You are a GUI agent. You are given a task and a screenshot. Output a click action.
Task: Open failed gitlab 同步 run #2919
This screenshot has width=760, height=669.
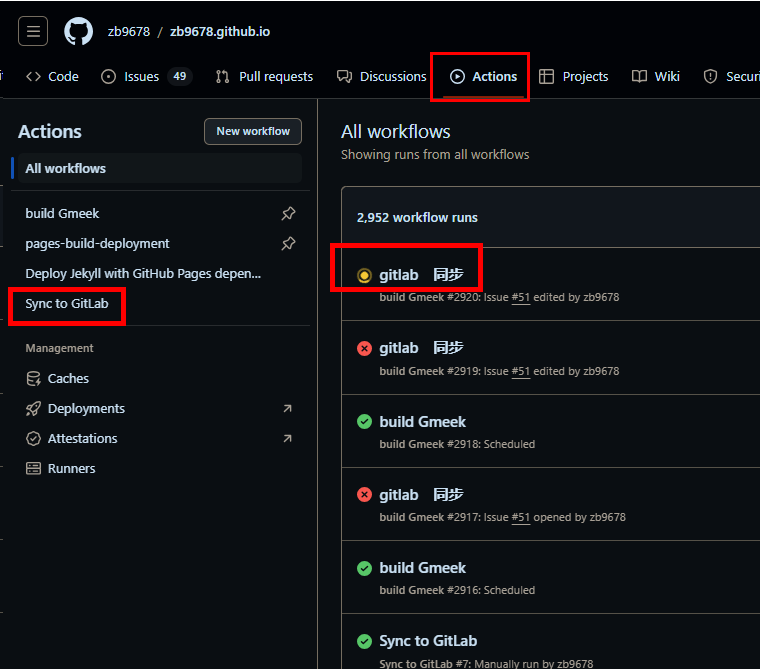coord(421,348)
